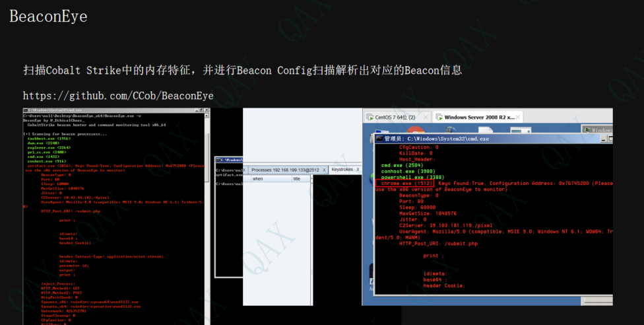The image size is (644, 325).
Task: Select the Windows Server 2008 R2 tab
Action: tap(479, 117)
